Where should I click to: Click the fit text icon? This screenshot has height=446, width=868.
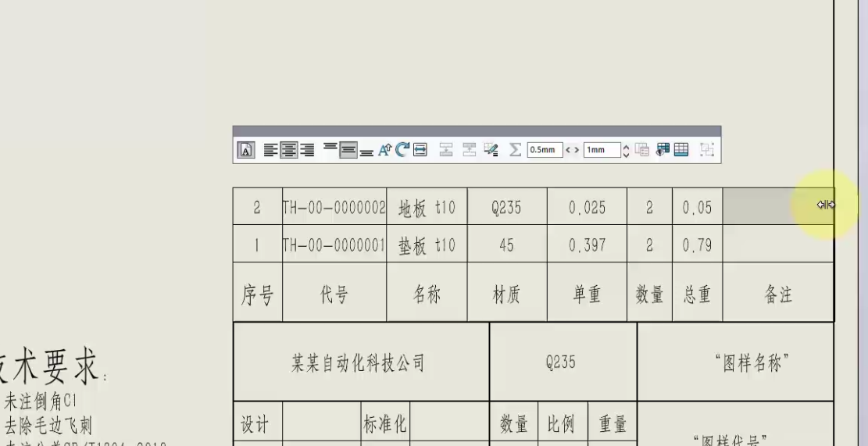(384, 150)
